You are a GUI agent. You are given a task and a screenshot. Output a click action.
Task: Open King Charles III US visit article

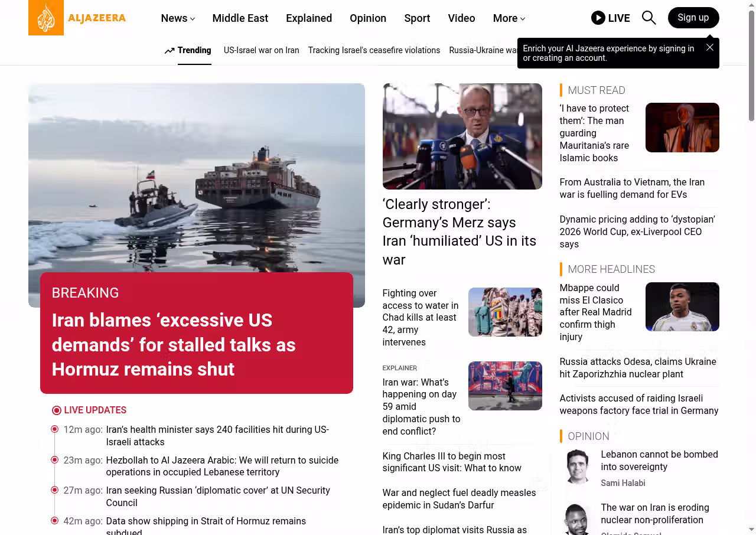(452, 462)
